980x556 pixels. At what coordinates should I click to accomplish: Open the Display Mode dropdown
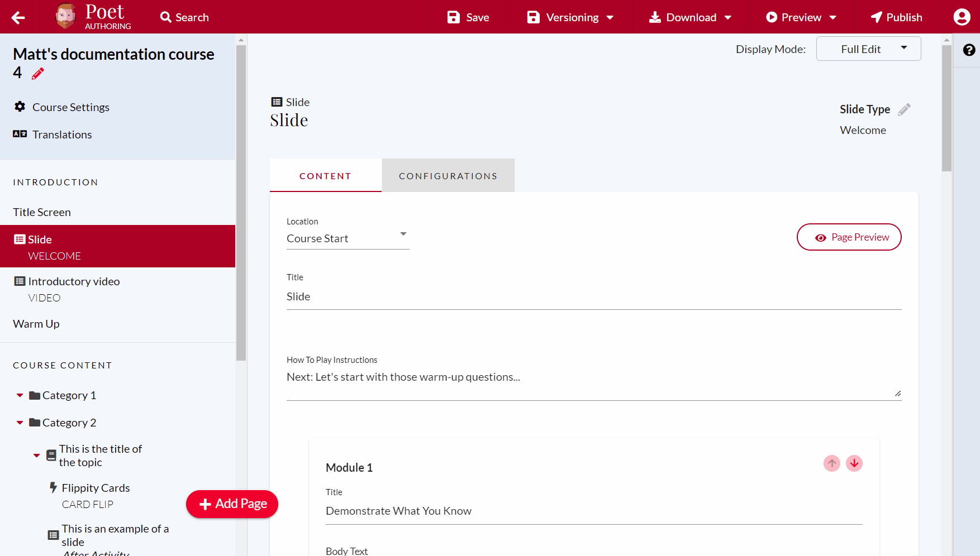[x=868, y=49]
